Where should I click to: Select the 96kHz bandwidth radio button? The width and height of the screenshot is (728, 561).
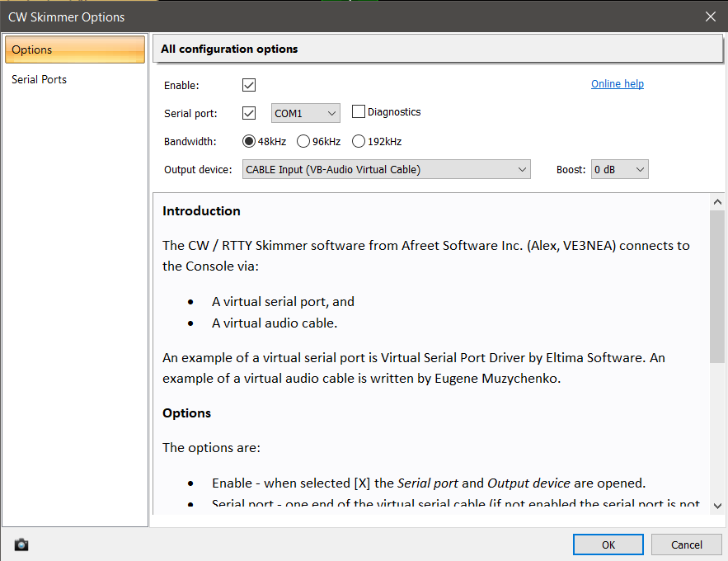click(x=303, y=141)
